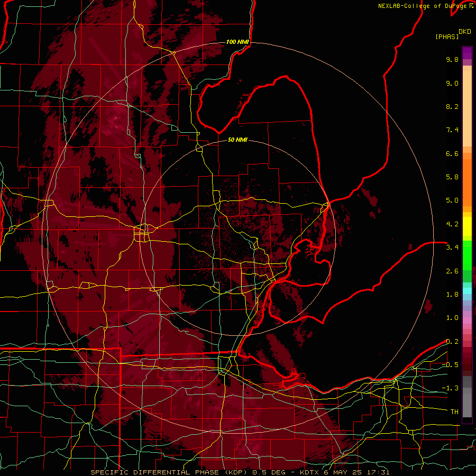Click the 1.0 value on the color scale
Screen dimensions: 476x476
452,318
